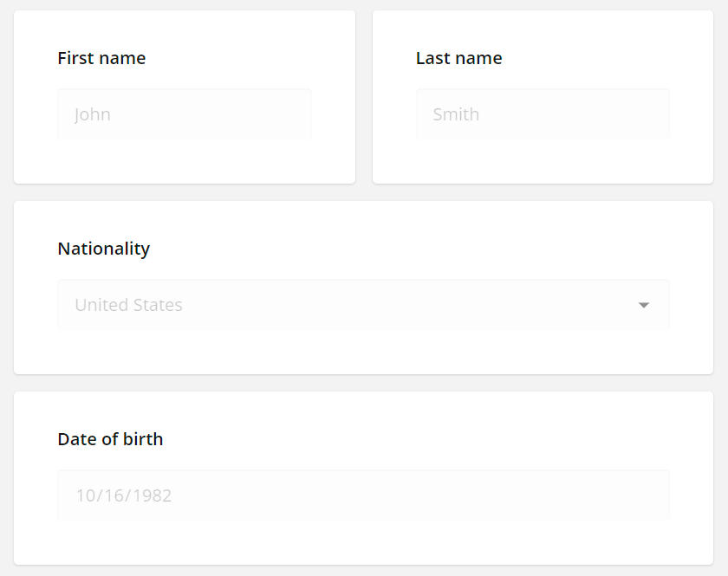Click the Nationality label

pyautogui.click(x=103, y=249)
